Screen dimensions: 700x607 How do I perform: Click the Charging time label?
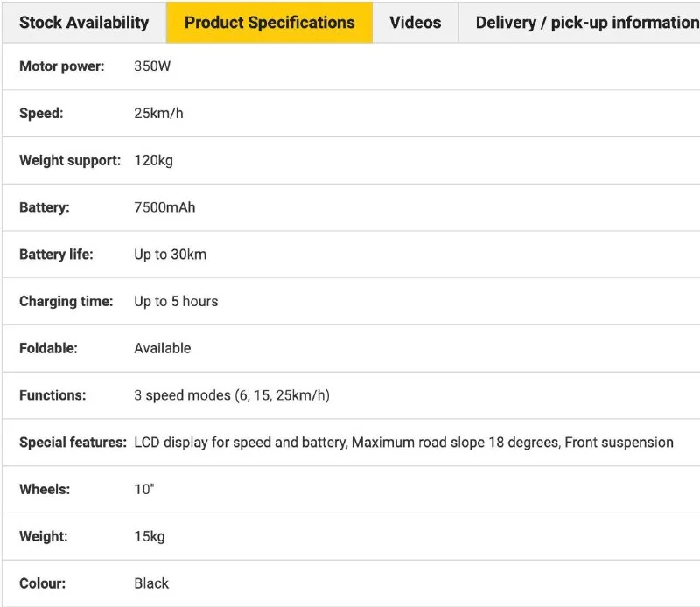click(66, 301)
